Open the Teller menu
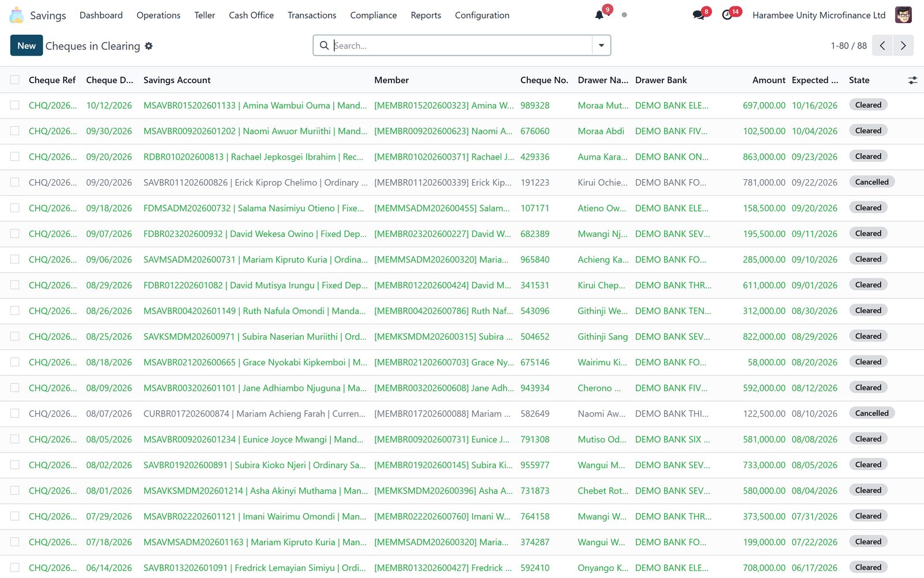This screenshot has width=924, height=578. (204, 15)
